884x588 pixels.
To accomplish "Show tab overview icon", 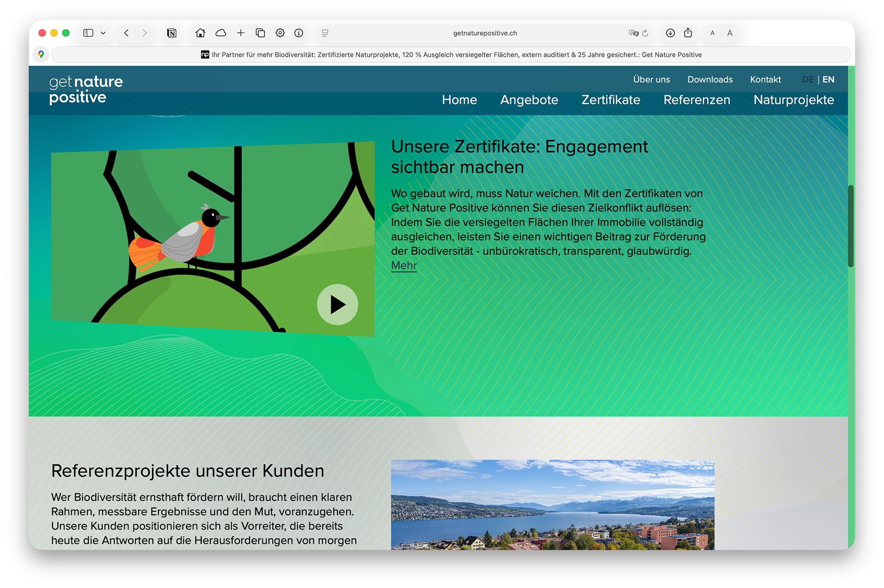I will pos(261,33).
